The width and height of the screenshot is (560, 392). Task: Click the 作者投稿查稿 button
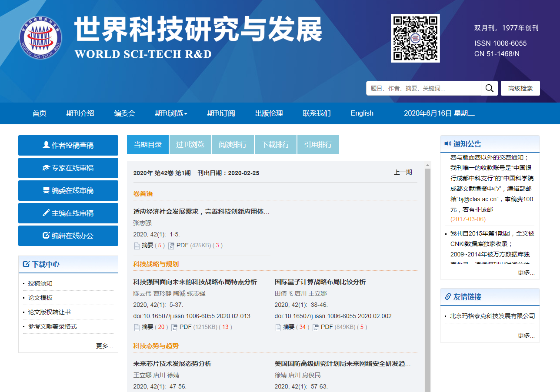pyautogui.click(x=68, y=145)
